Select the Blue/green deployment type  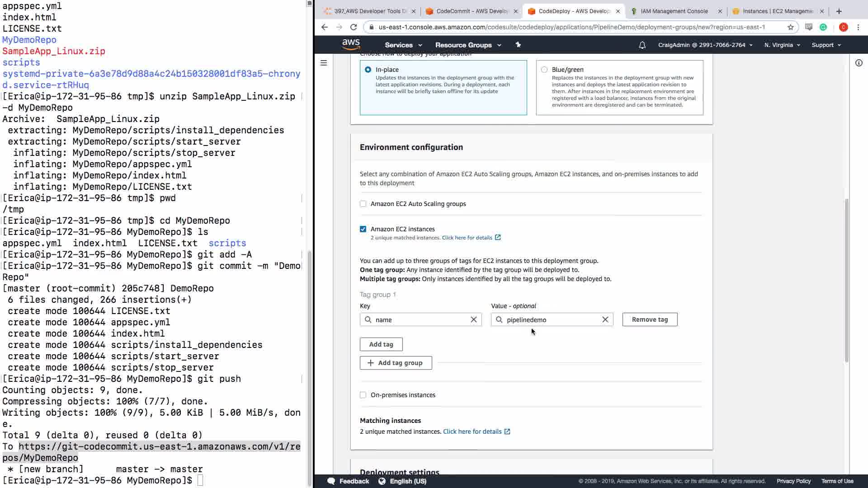[544, 70]
